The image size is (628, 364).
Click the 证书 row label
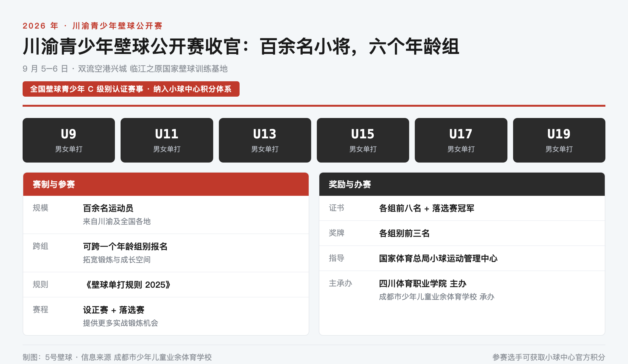point(337,208)
